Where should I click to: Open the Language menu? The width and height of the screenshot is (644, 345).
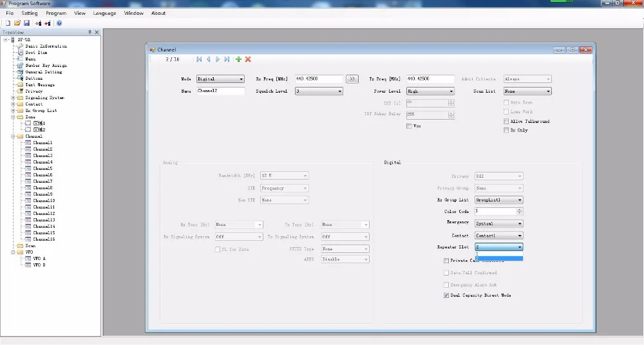click(x=104, y=13)
